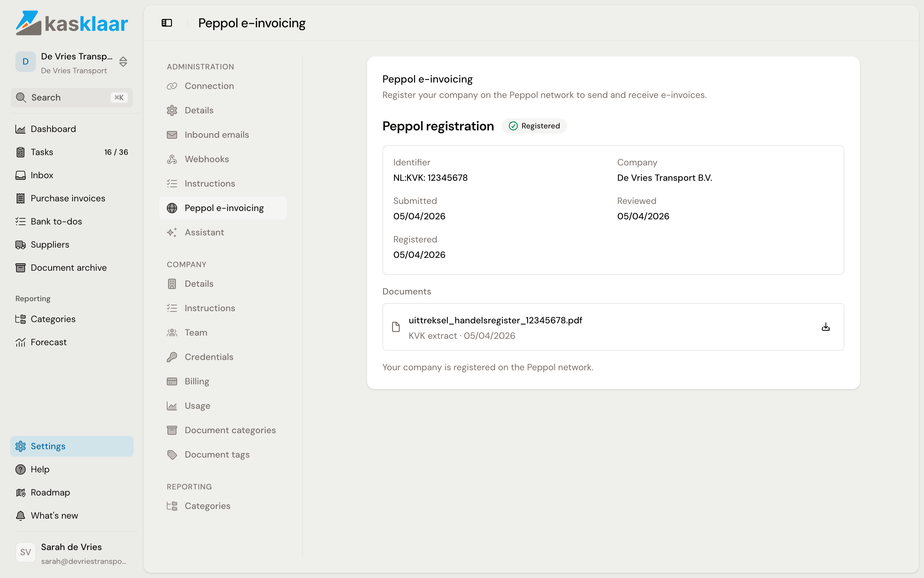The height and width of the screenshot is (578, 924).
Task: Open Purchase invoices
Action: pos(72,198)
